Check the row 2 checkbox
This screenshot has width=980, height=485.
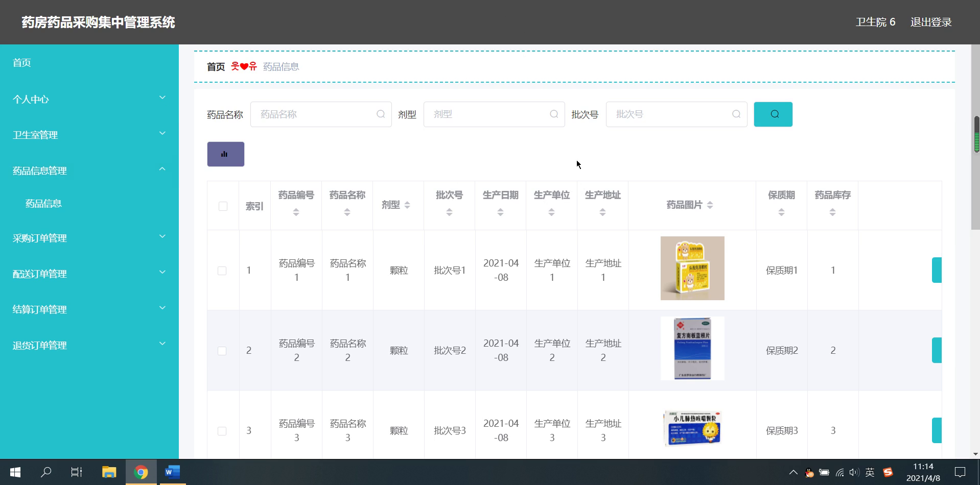point(222,351)
